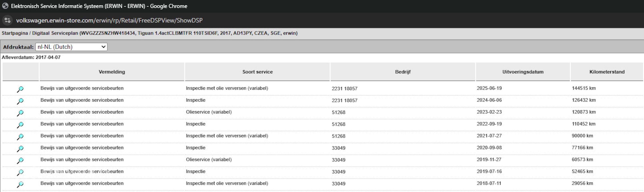Sort by the Uitvoeringsdatum column header
The height and width of the screenshot is (192, 644).
point(523,72)
